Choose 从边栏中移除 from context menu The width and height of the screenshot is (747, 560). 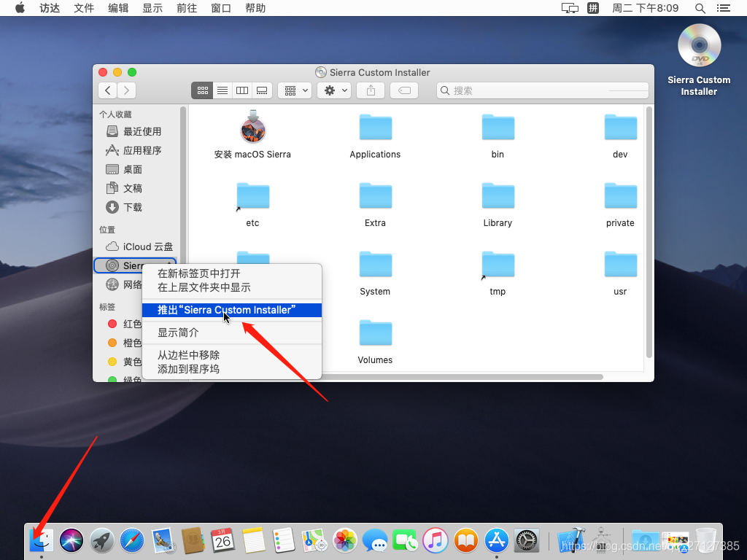(232, 355)
